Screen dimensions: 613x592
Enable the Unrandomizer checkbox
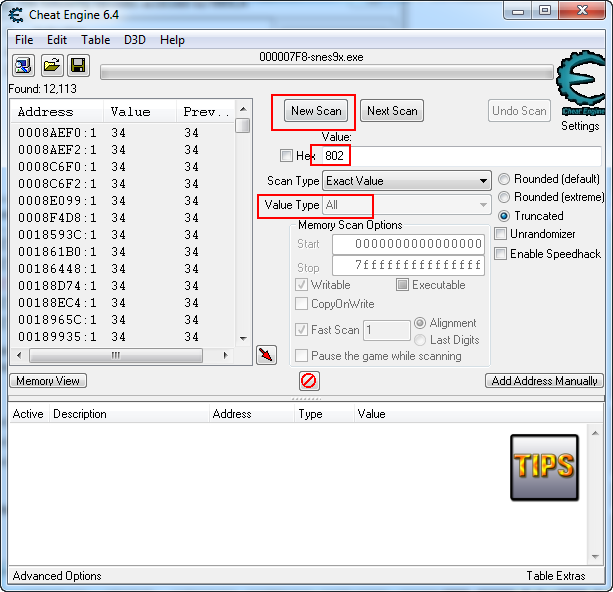[500, 234]
